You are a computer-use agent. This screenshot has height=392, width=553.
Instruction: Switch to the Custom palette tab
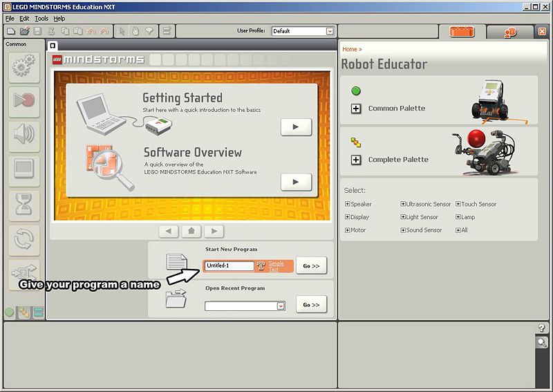tap(38, 312)
